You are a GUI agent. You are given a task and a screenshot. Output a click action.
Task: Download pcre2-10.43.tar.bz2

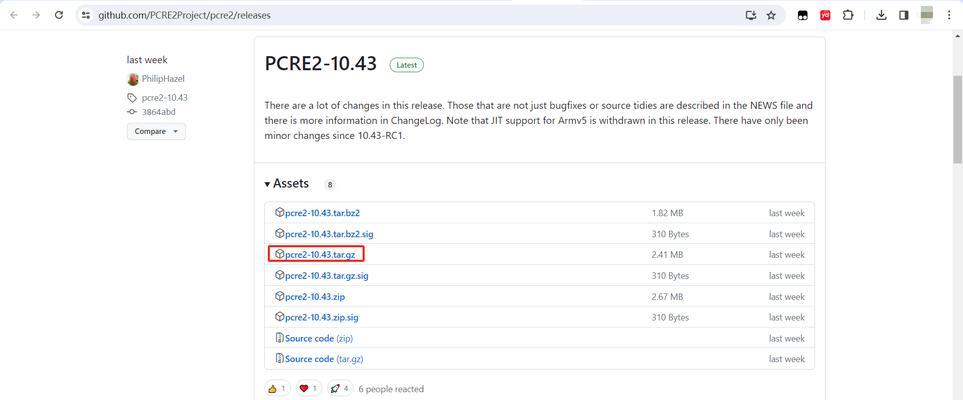(322, 213)
